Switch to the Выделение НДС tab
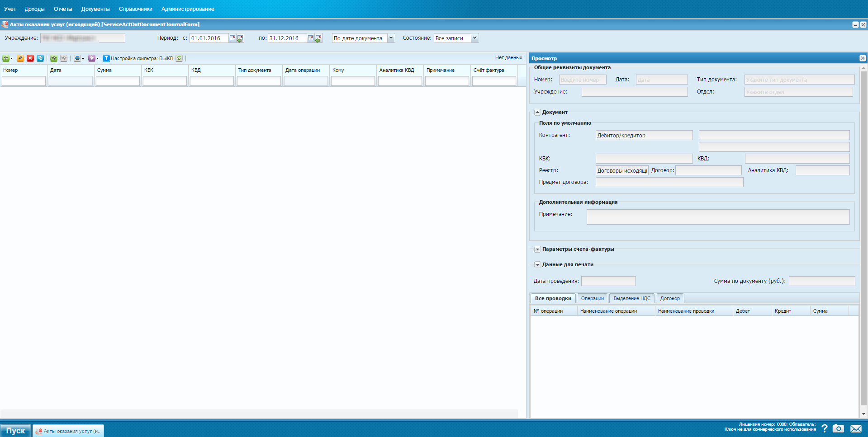This screenshot has height=437, width=868. [632, 298]
